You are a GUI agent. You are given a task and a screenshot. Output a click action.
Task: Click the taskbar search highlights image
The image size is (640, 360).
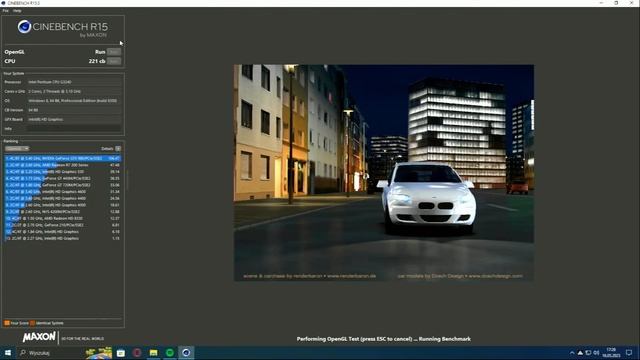tap(98, 353)
